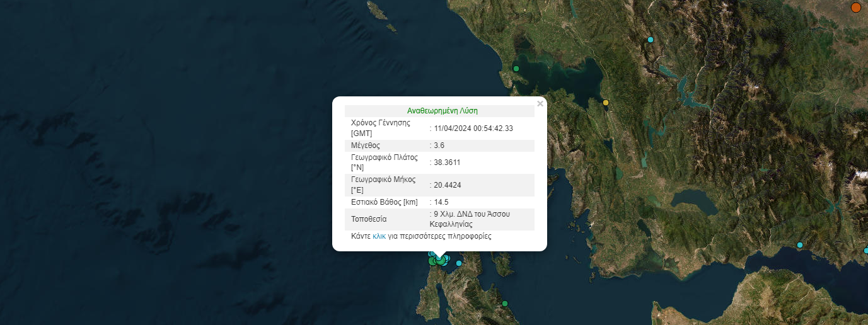Viewport: 868px width, 325px height.
Task: Click the focal depth value 14.5
Action: tap(441, 202)
